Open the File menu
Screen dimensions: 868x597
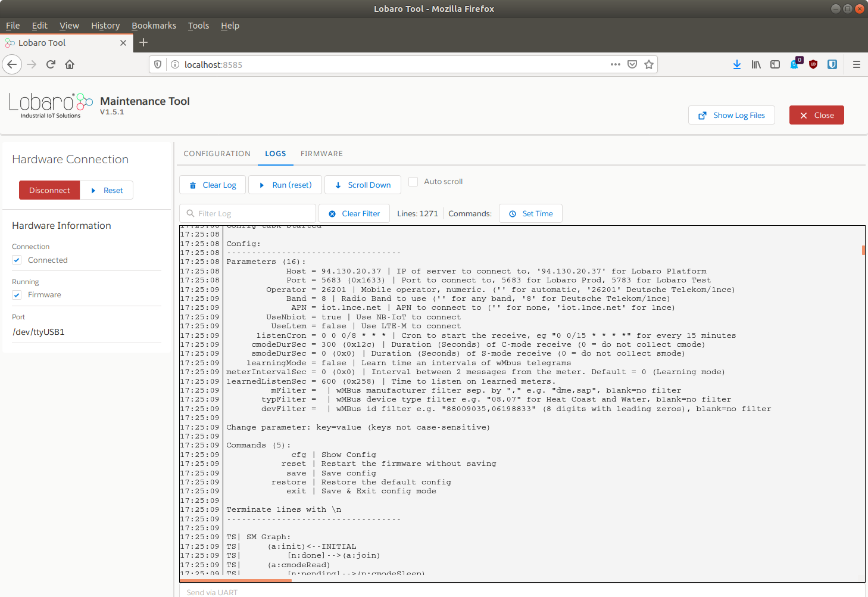pyautogui.click(x=13, y=26)
